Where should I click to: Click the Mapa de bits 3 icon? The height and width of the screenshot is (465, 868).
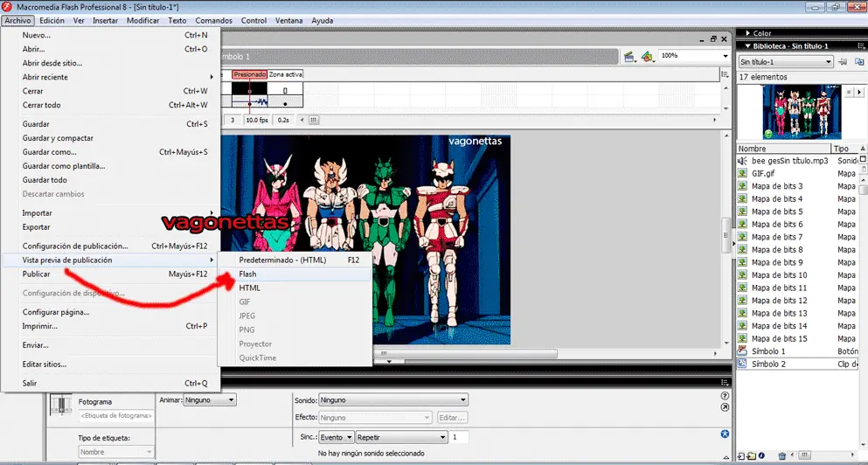point(742,186)
